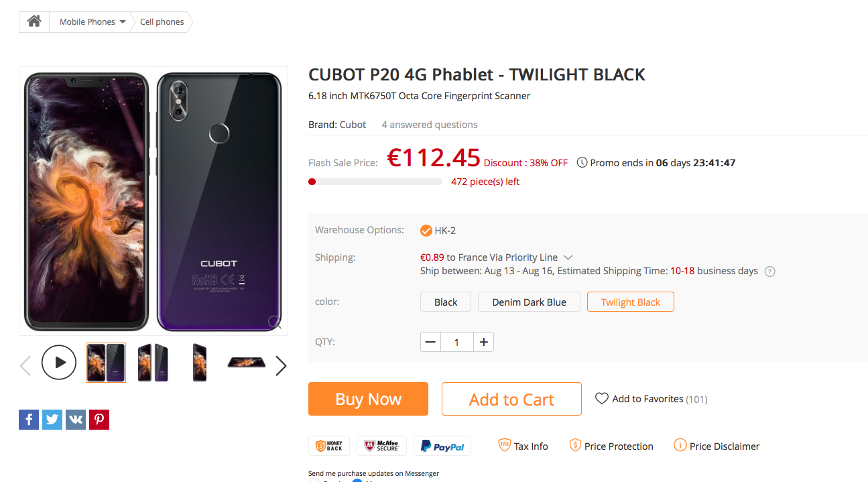
Task: Add the phone to Favorites
Action: (x=650, y=399)
